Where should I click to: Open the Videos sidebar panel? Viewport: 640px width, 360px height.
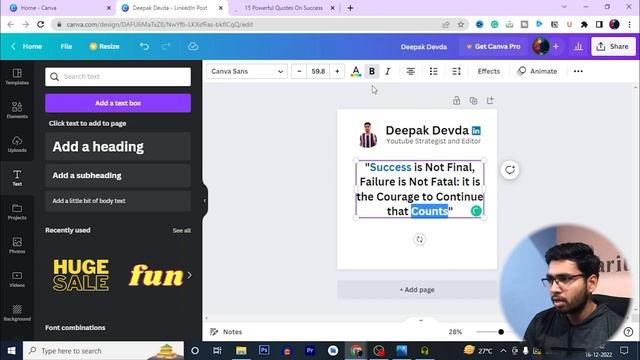17,279
